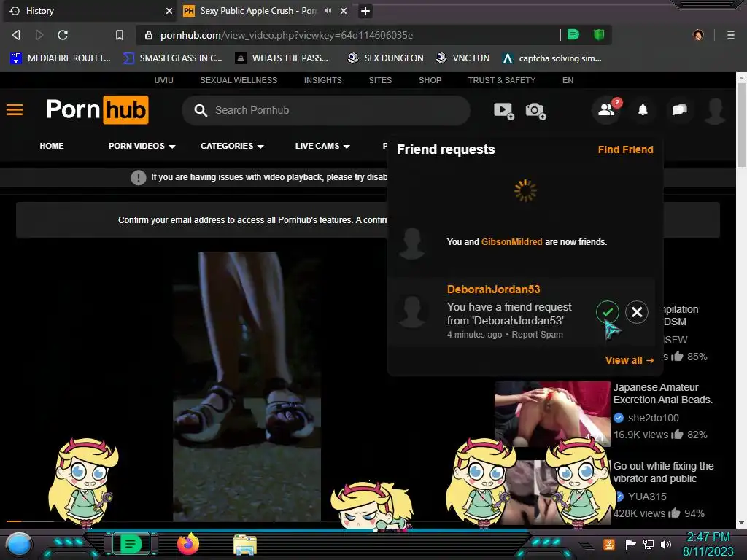Expand the CATEGORIES dropdown
Viewport: 747px width, 560px height.
click(232, 146)
